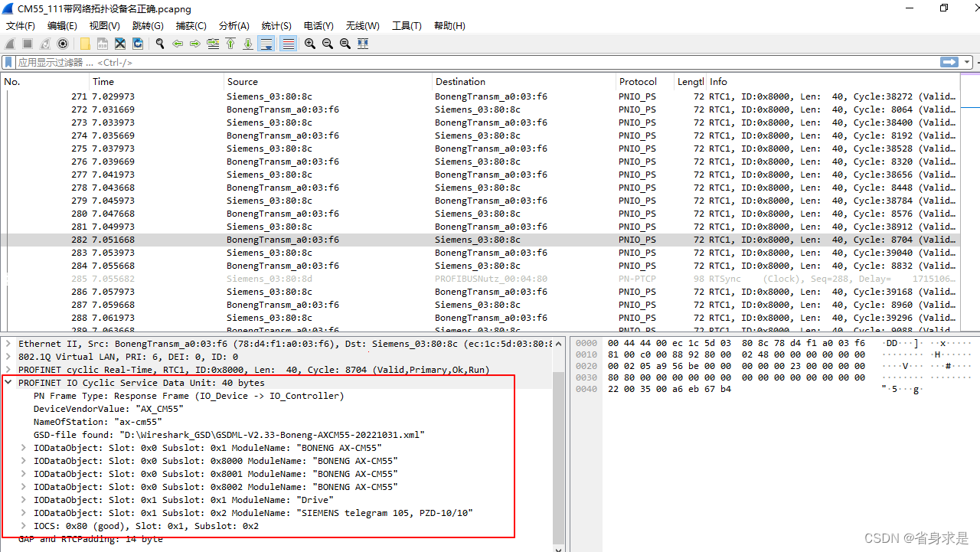Expand the 802.1Q Virtual LAN row
The height and width of the screenshot is (552, 980).
tap(8, 357)
